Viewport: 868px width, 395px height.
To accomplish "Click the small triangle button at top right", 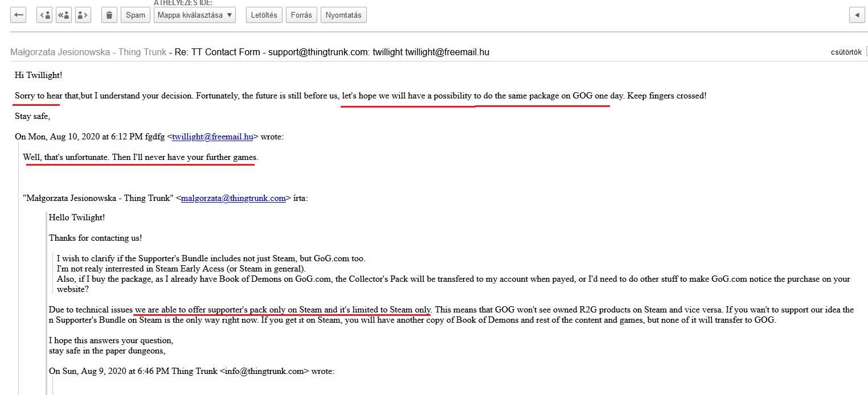I will 857,15.
